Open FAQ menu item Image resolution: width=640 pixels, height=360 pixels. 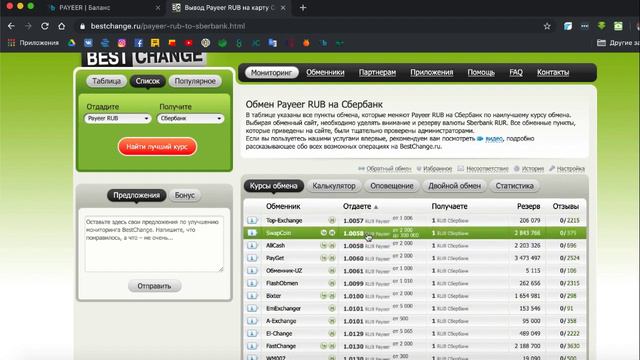click(516, 72)
